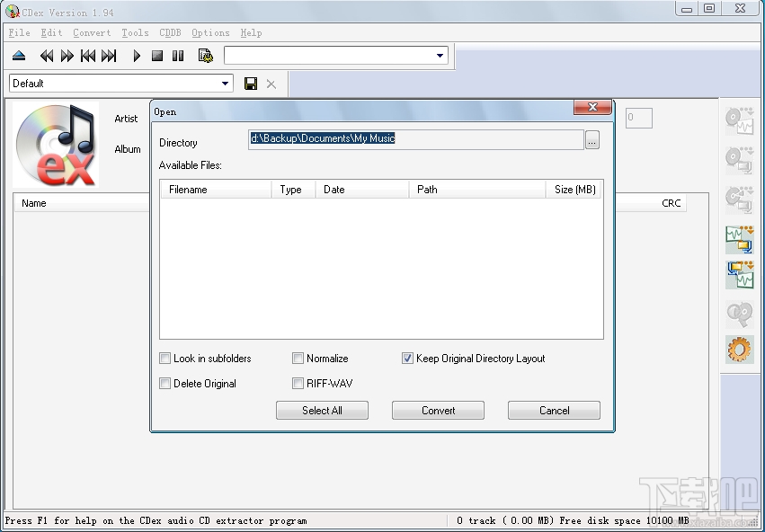Jump to previous track button
765x532 pixels.
[88, 56]
